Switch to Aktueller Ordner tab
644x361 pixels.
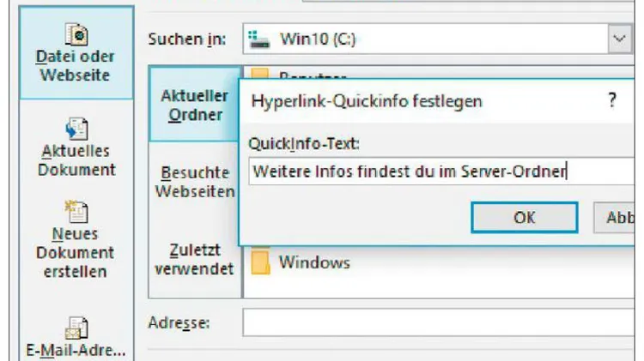point(195,105)
